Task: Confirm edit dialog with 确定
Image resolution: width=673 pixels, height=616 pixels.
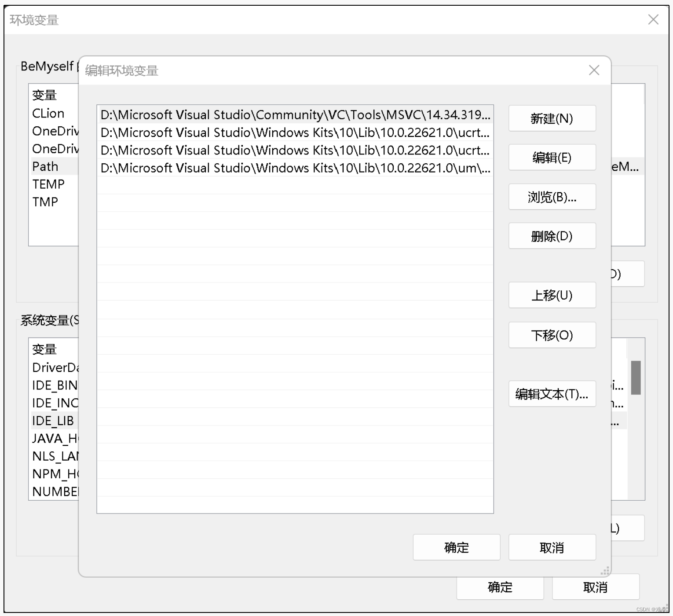Action: click(457, 547)
